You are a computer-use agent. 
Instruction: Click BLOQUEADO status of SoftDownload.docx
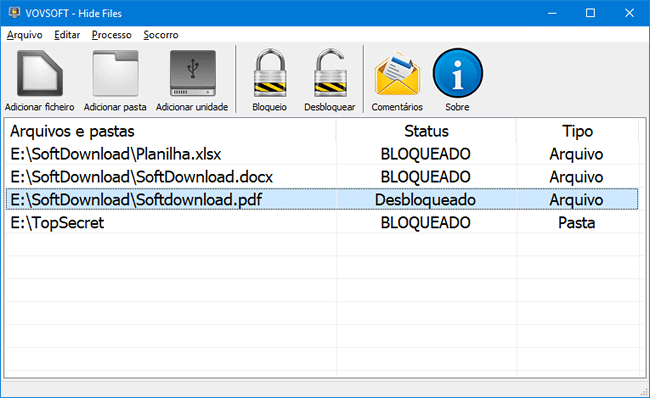pos(426,177)
